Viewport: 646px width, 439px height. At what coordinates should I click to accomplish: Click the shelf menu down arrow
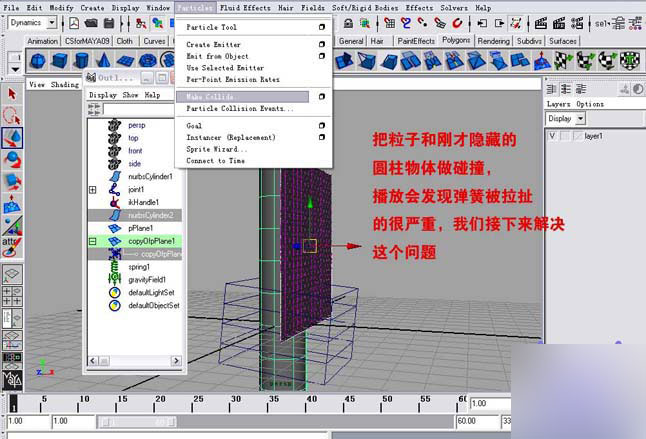point(15,69)
